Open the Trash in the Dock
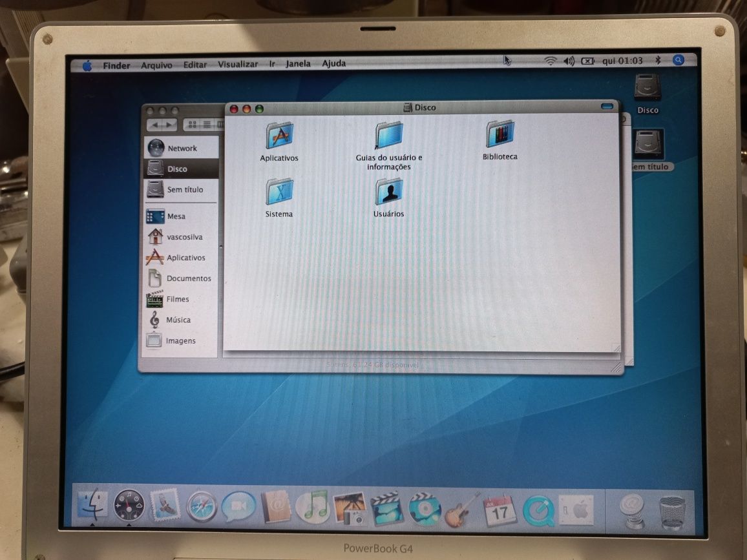Image resolution: width=747 pixels, height=560 pixels. click(x=672, y=512)
